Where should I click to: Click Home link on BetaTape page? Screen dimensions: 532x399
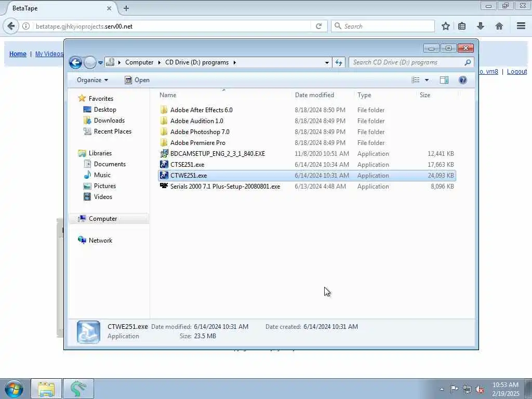point(18,54)
